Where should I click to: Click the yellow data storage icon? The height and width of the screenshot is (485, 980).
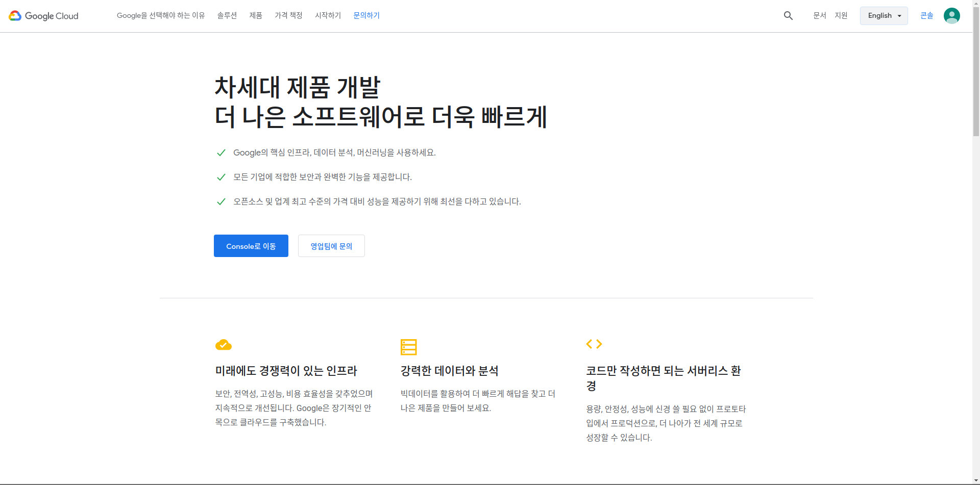tap(409, 347)
